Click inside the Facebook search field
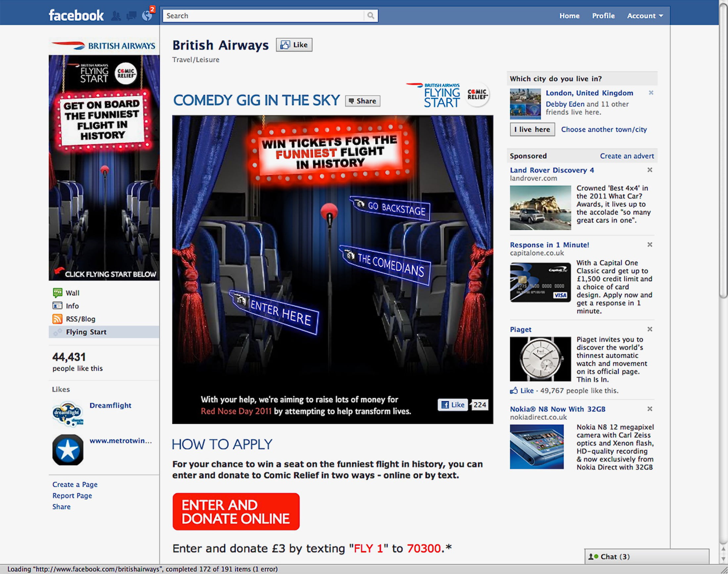This screenshot has height=574, width=728. pyautogui.click(x=264, y=16)
